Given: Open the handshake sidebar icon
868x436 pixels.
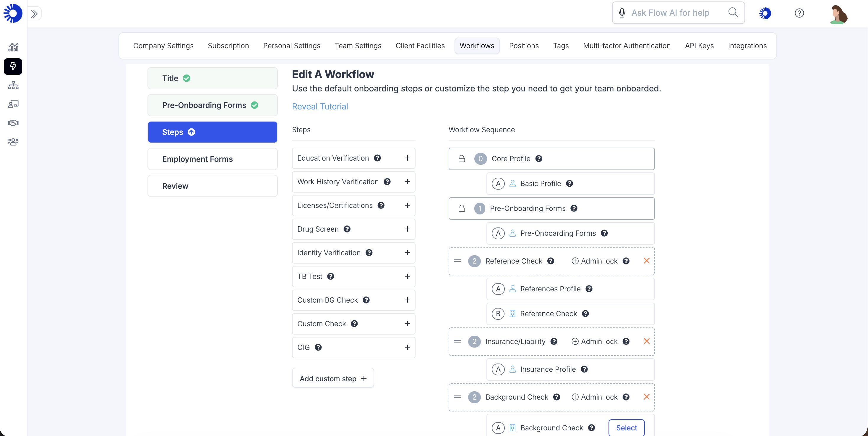Looking at the screenshot, I should coord(13,123).
